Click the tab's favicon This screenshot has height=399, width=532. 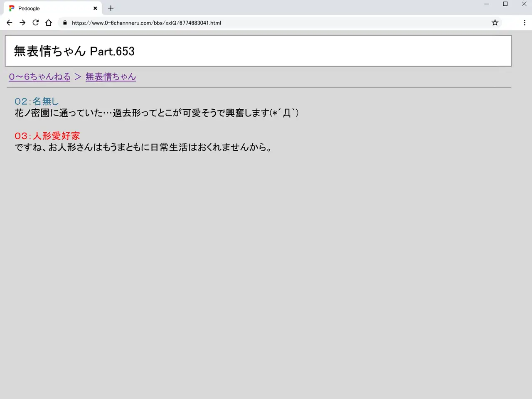click(x=12, y=8)
